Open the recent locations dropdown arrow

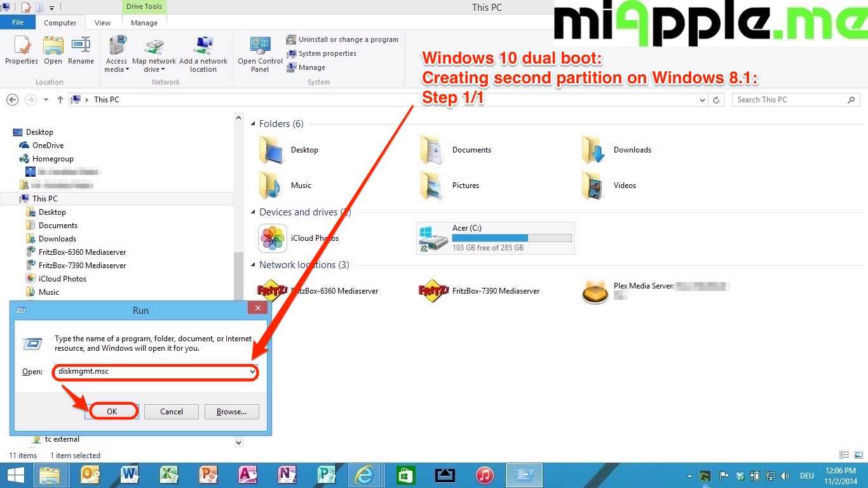coord(46,100)
